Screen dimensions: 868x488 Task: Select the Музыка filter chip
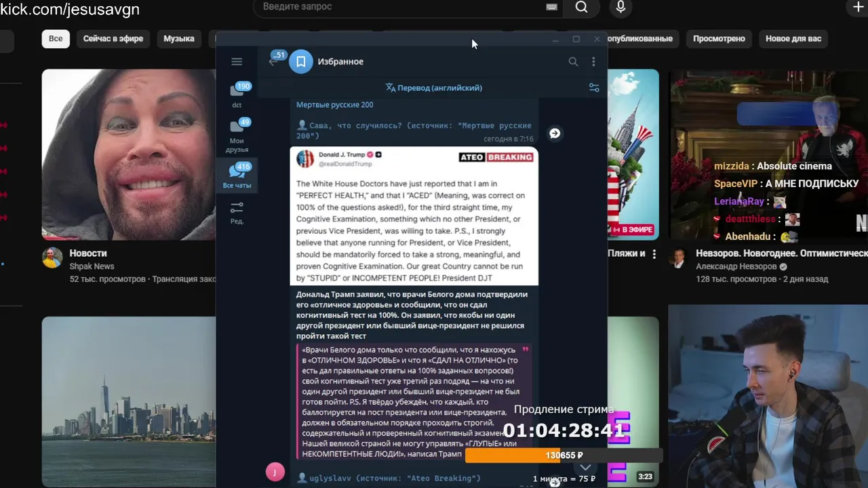point(179,39)
